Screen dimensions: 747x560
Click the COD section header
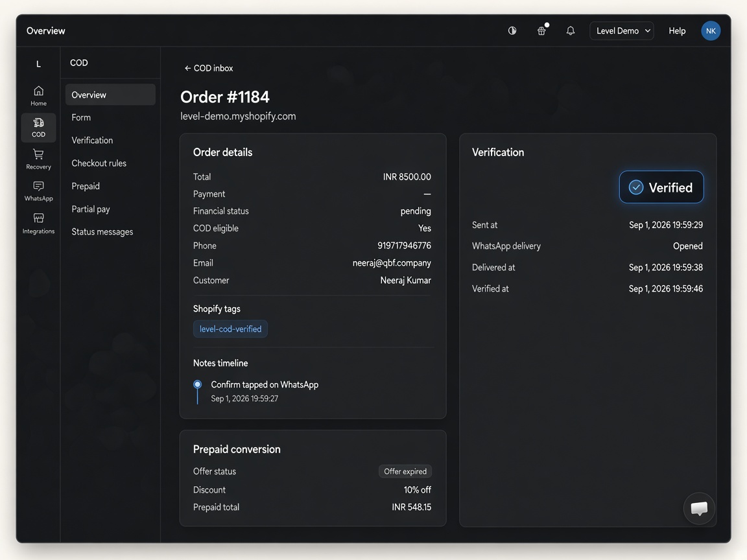coord(78,63)
